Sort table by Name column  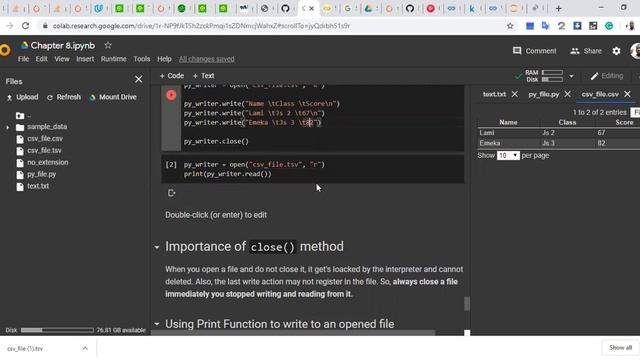click(508, 122)
